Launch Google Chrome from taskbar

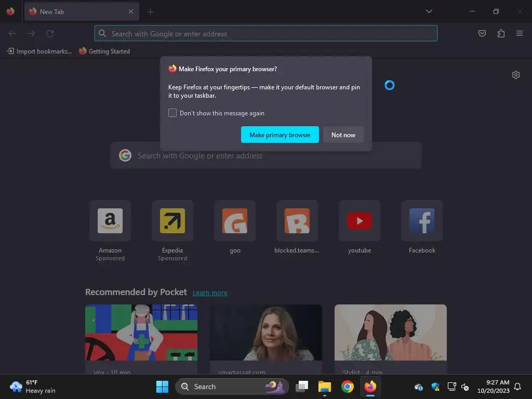coord(348,387)
